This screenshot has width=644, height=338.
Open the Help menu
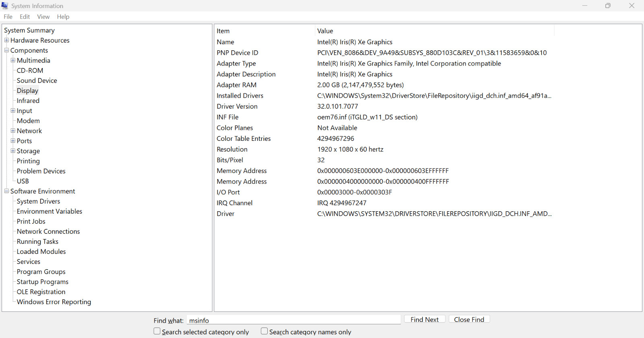coord(63,16)
